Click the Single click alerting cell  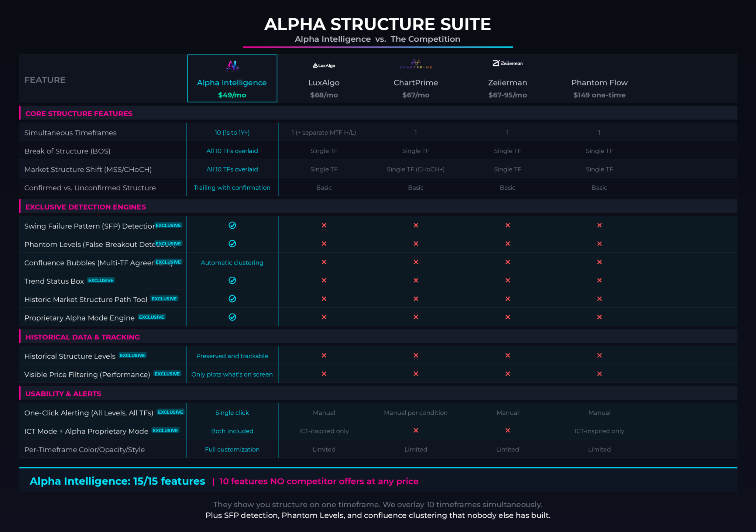pyautogui.click(x=232, y=412)
